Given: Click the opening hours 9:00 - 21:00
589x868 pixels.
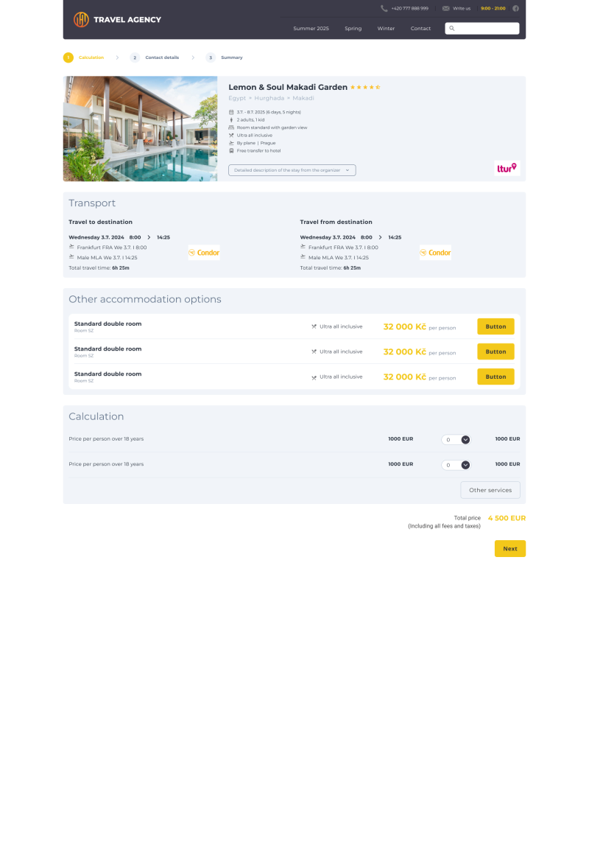Looking at the screenshot, I should point(493,8).
